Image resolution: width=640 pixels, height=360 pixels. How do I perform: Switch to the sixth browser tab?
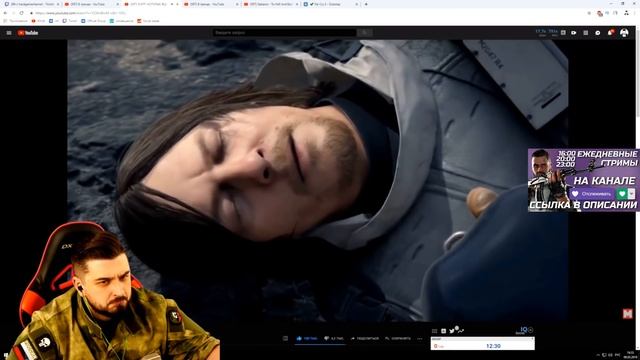(x=330, y=4)
